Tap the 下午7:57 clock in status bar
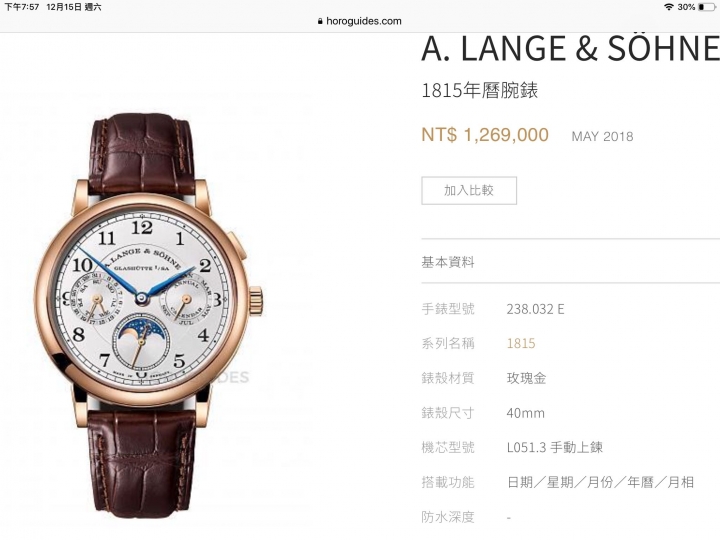 pyautogui.click(x=22, y=7)
